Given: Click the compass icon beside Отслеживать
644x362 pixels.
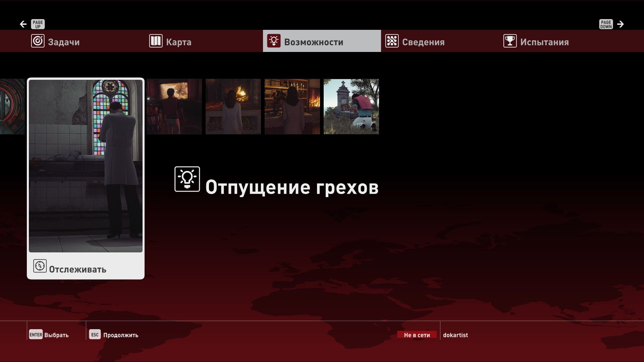Looking at the screenshot, I should coord(40,266).
